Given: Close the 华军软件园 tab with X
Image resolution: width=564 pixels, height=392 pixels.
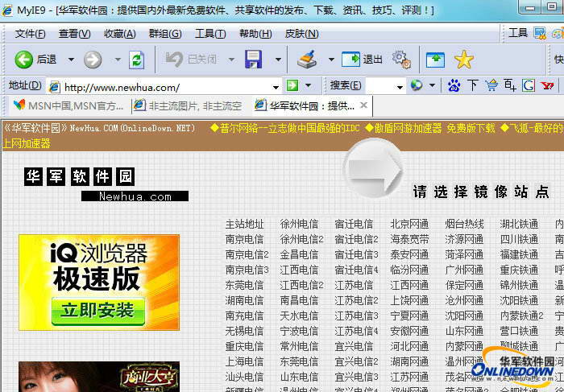Looking at the screenshot, I should 363,105.
